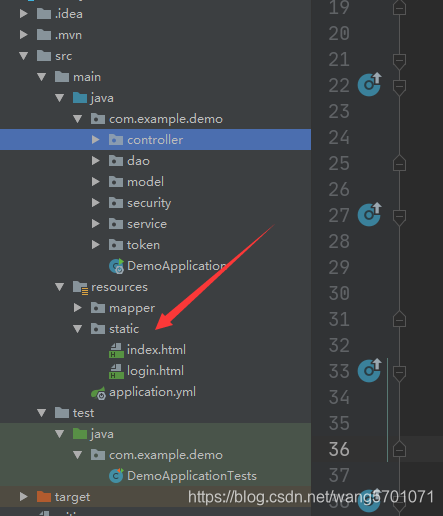Expand the model package arrow
This screenshot has height=516, width=443.
click(96, 182)
